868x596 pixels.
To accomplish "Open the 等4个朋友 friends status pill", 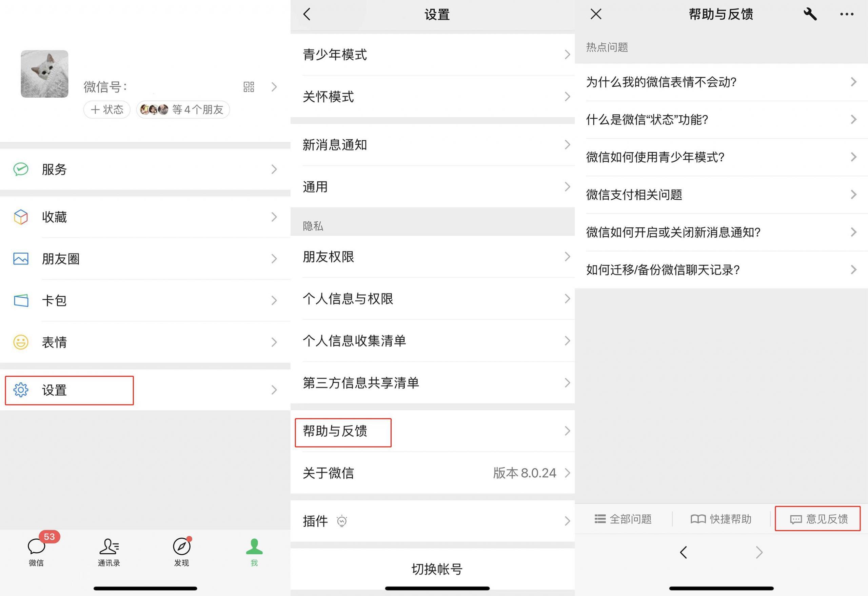I will [x=183, y=110].
